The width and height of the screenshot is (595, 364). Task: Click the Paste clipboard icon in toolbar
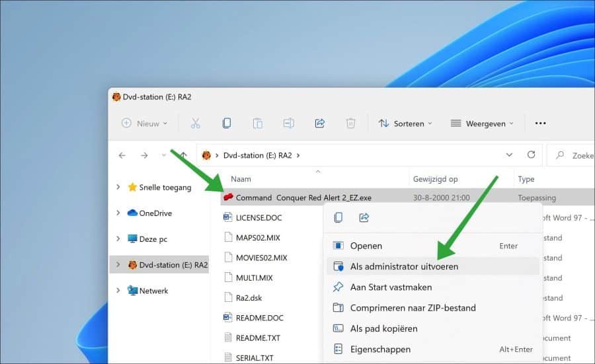coord(258,124)
